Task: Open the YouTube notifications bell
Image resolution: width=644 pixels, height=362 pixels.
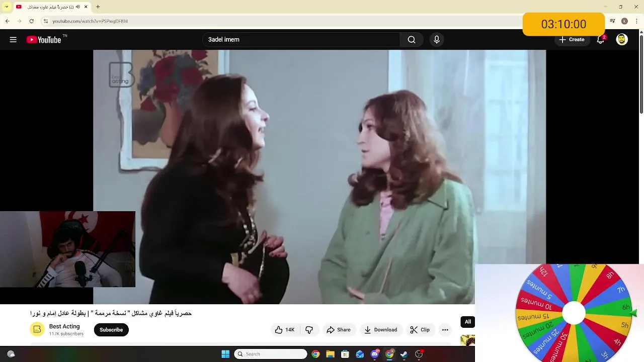Action: 600,40
